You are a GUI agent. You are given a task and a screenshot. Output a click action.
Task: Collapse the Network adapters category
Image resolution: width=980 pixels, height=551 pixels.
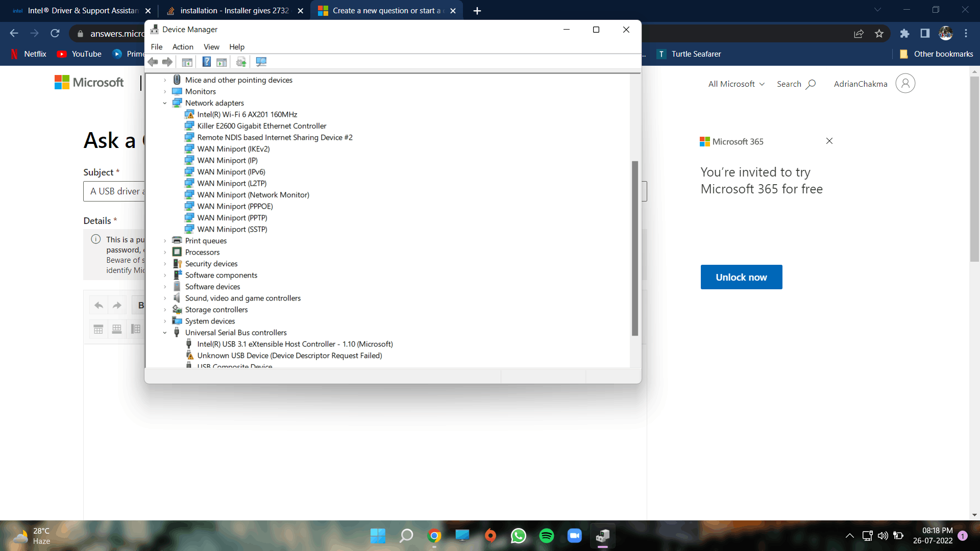(165, 103)
